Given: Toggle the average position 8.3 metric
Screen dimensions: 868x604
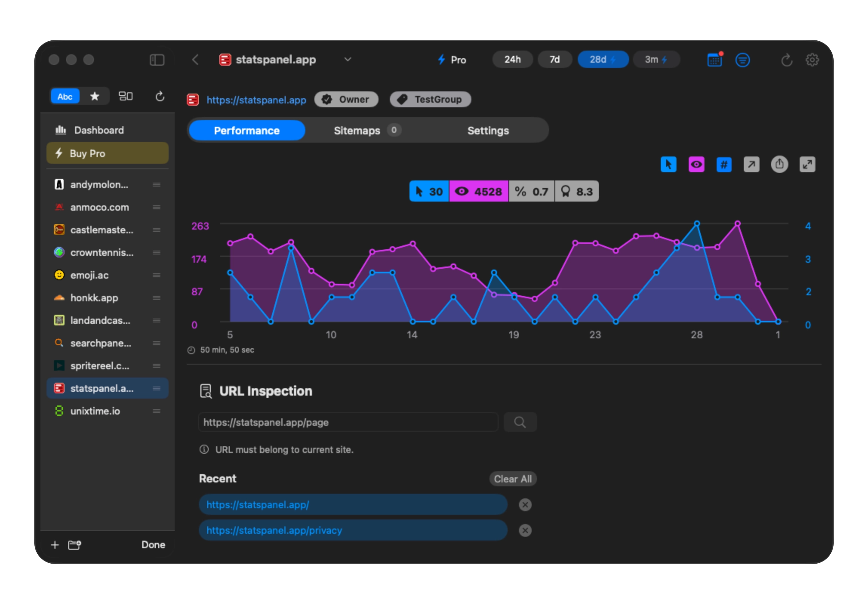Looking at the screenshot, I should click(577, 191).
